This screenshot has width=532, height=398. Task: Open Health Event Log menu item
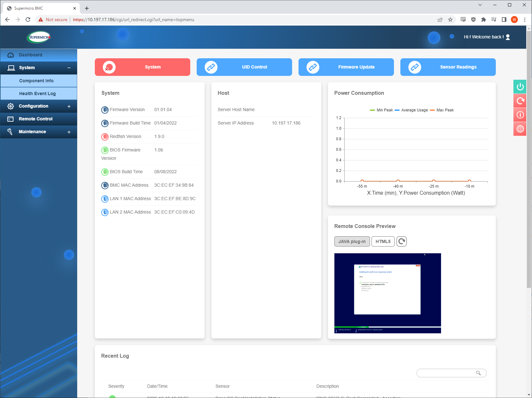coord(37,93)
